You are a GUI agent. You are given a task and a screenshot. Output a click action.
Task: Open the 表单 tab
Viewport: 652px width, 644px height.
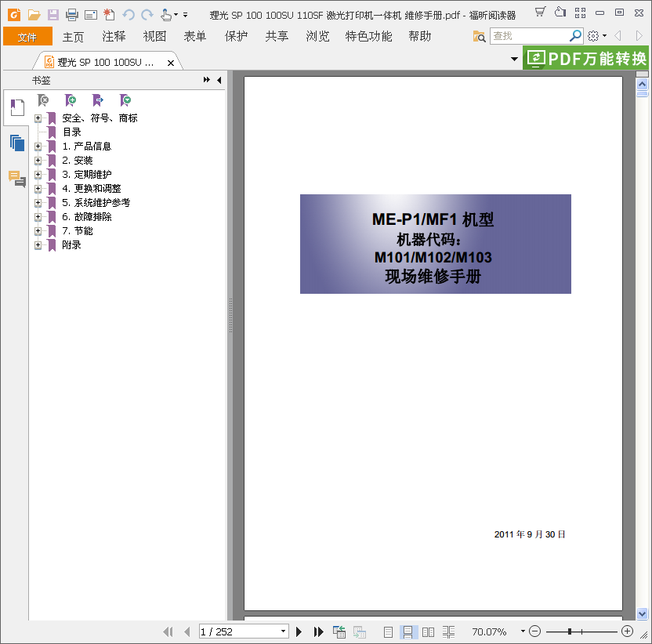[195, 37]
